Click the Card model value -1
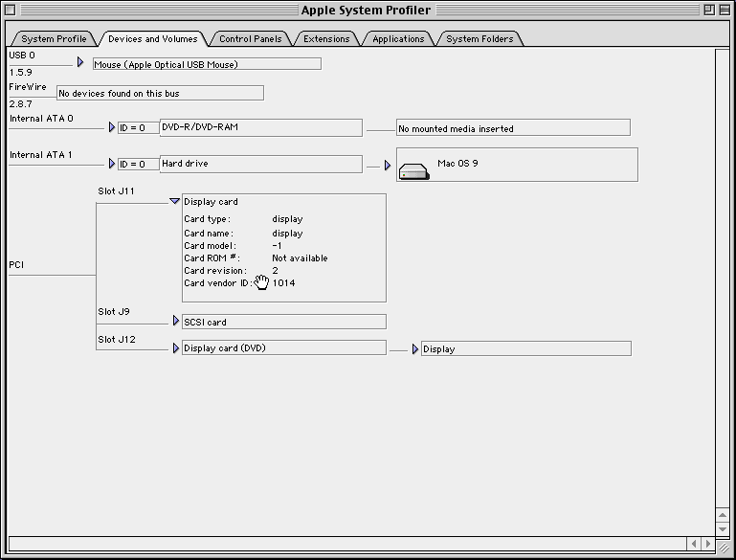The width and height of the screenshot is (736, 560). coord(277,246)
